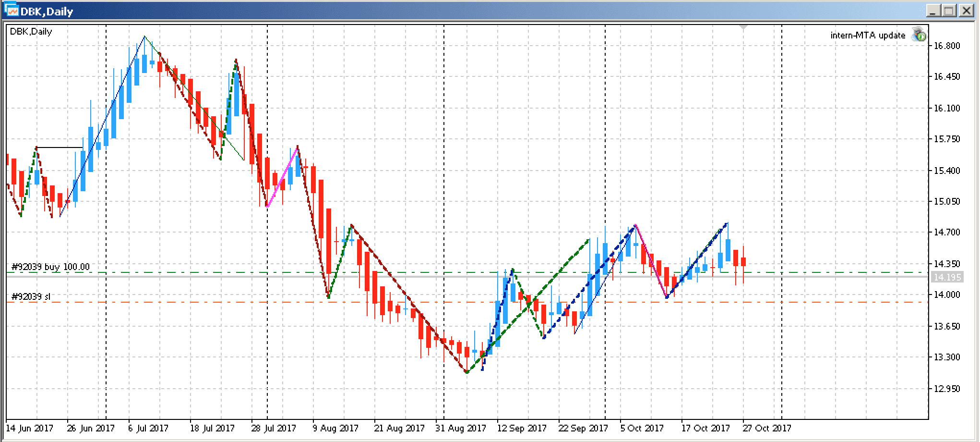The height and width of the screenshot is (442, 980).
Task: Click the 15.750 price scale value
Action: click(947, 139)
